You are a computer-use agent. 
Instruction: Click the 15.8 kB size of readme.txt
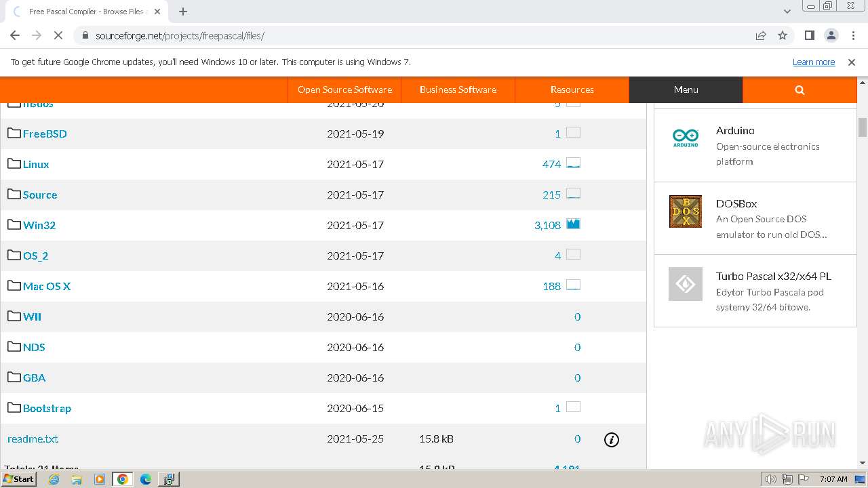(x=436, y=439)
